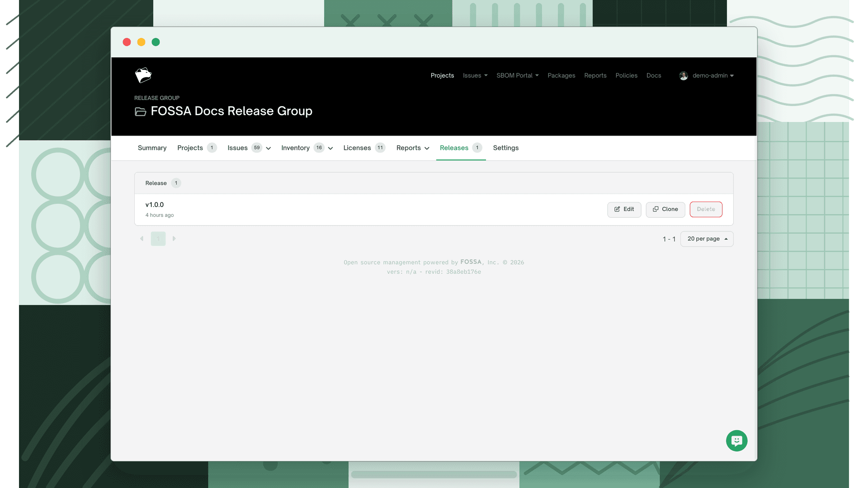This screenshot has width=868, height=488.
Task: Delete the v1.0.0 release
Action: pos(706,210)
